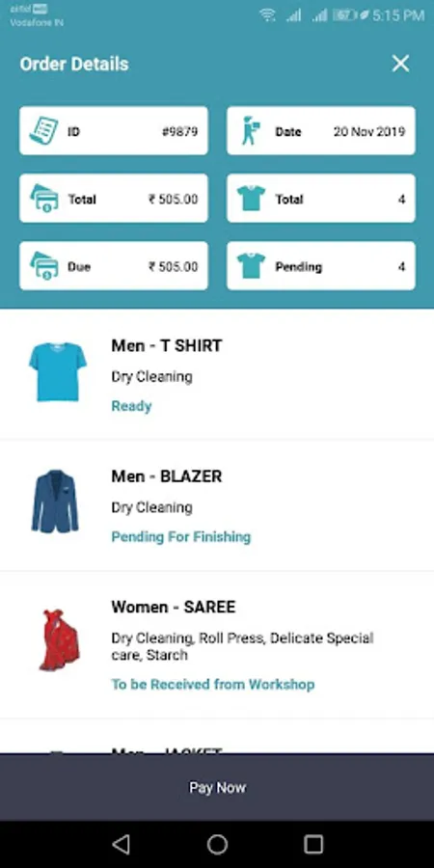This screenshot has height=868, width=434.
Task: Close the Order Details screen
Action: coord(400,64)
